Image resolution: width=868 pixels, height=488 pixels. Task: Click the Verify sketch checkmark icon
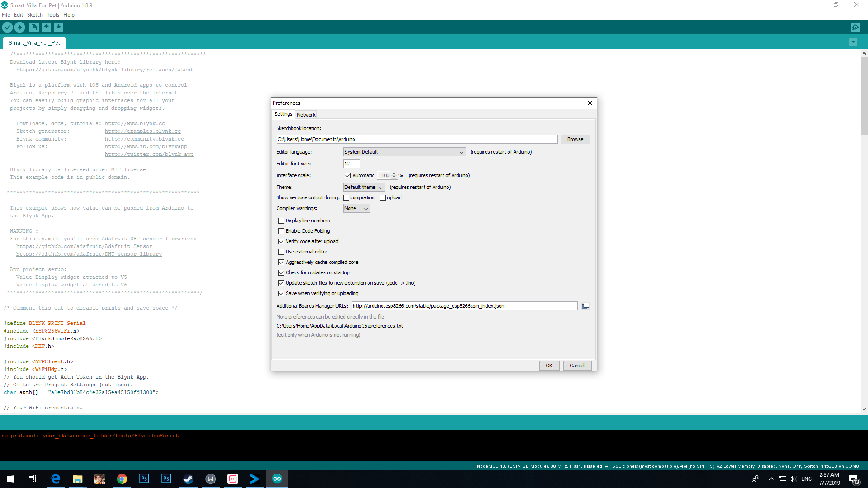coord(7,28)
